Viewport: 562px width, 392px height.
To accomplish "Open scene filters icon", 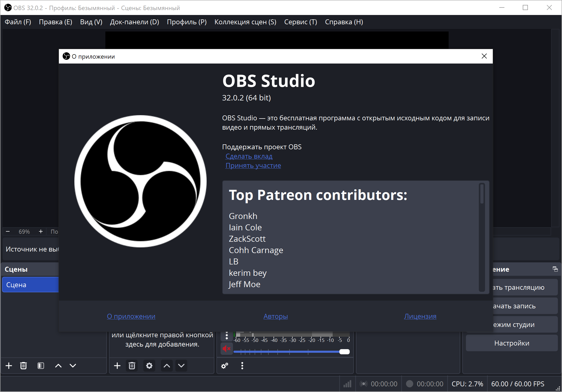I will coord(41,366).
